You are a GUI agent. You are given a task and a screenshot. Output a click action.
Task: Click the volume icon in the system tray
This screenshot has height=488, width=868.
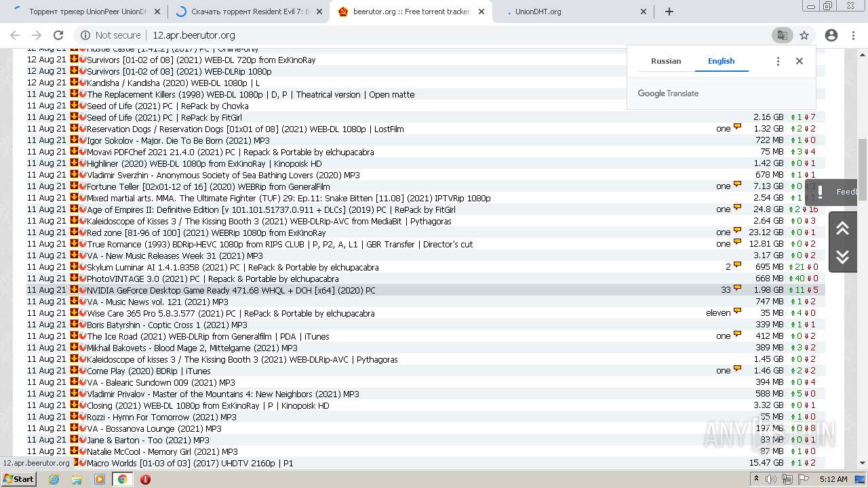point(771,479)
